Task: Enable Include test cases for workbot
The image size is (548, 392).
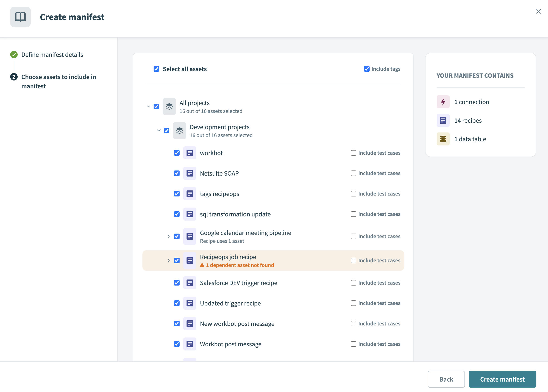Action: click(x=353, y=153)
